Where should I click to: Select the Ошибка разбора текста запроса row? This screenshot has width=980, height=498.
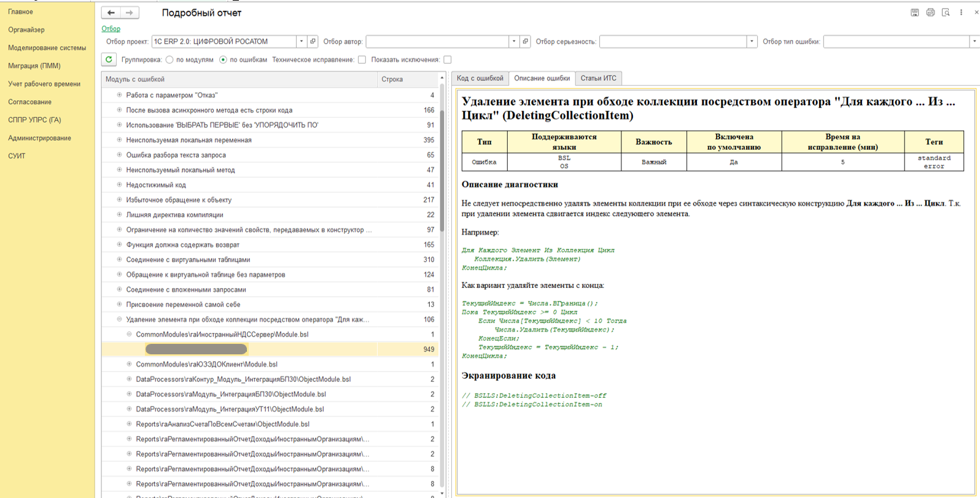270,155
